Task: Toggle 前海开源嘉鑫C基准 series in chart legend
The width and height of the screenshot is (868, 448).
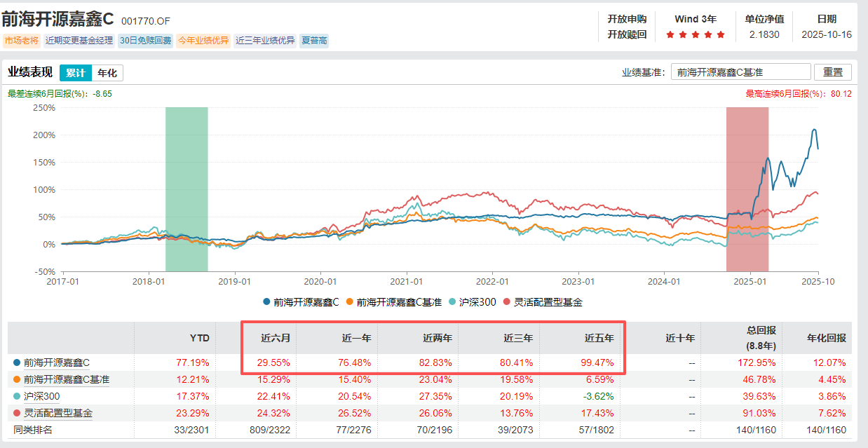Action: [394, 302]
